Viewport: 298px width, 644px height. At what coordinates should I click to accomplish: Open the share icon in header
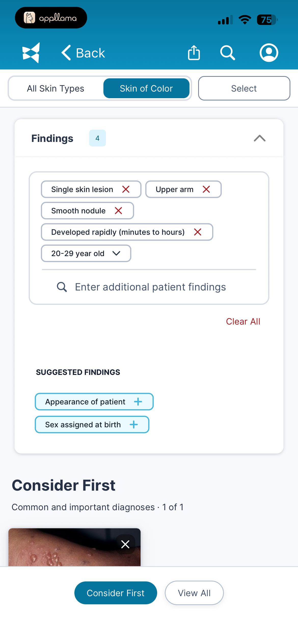(194, 53)
